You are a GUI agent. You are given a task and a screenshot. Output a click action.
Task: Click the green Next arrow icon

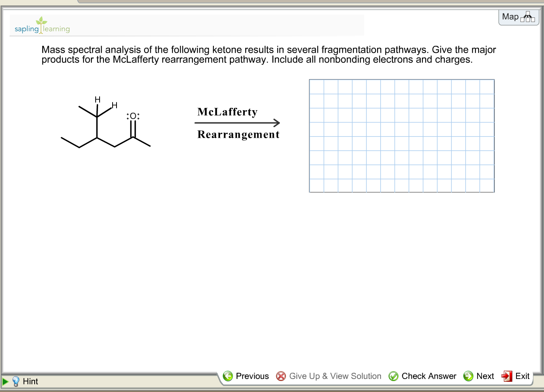pos(468,376)
